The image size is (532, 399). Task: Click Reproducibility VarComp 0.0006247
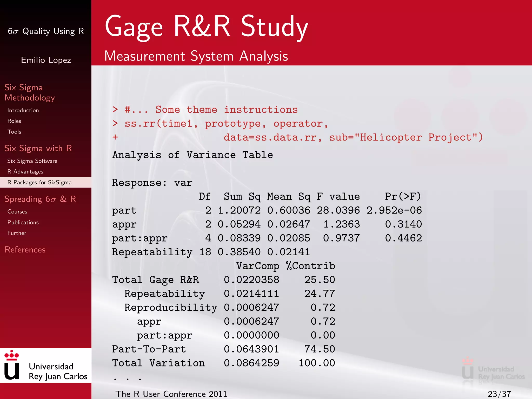point(252,308)
